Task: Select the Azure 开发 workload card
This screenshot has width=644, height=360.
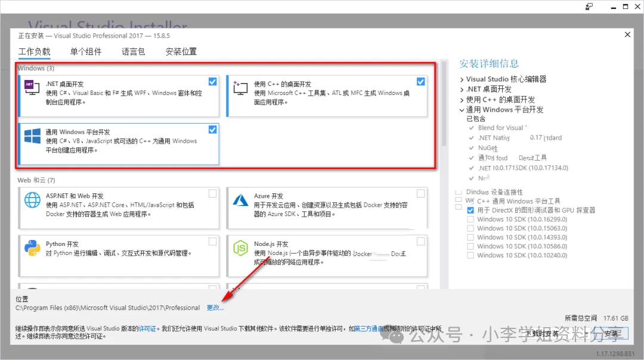Action: [327, 208]
